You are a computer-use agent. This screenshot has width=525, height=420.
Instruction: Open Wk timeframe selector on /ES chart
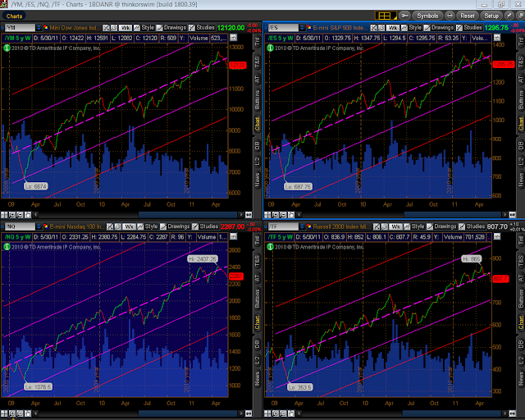pos(392,27)
